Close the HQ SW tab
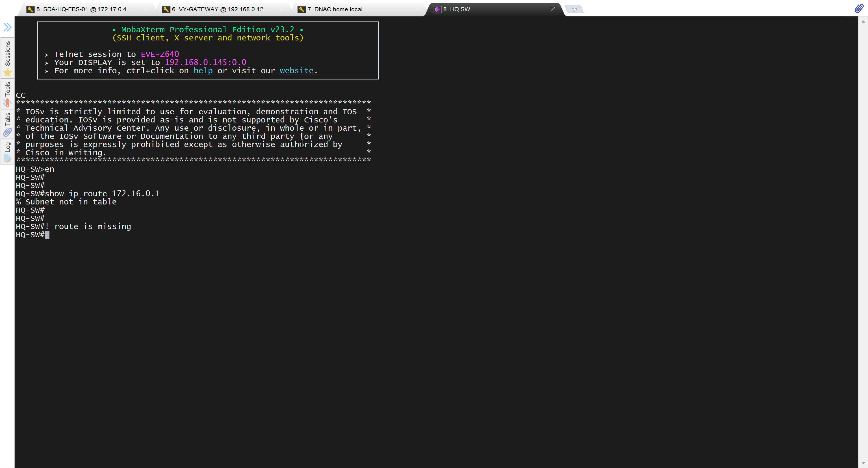Image resolution: width=868 pixels, height=468 pixels. pyautogui.click(x=553, y=9)
